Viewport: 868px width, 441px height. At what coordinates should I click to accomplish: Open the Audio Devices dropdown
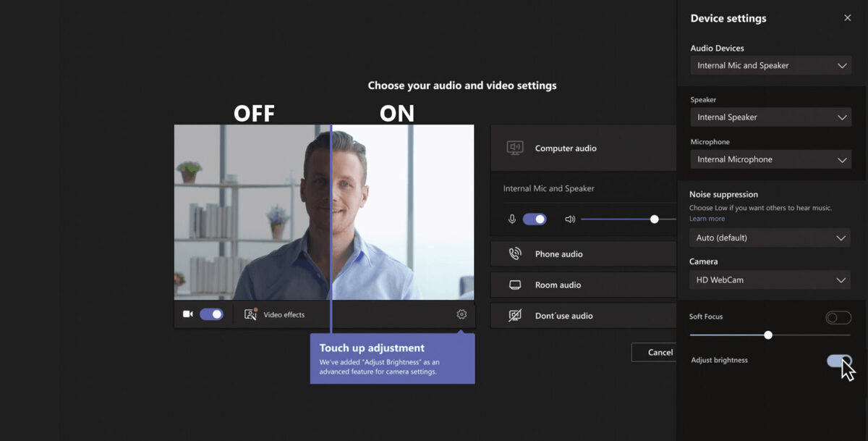click(x=770, y=65)
